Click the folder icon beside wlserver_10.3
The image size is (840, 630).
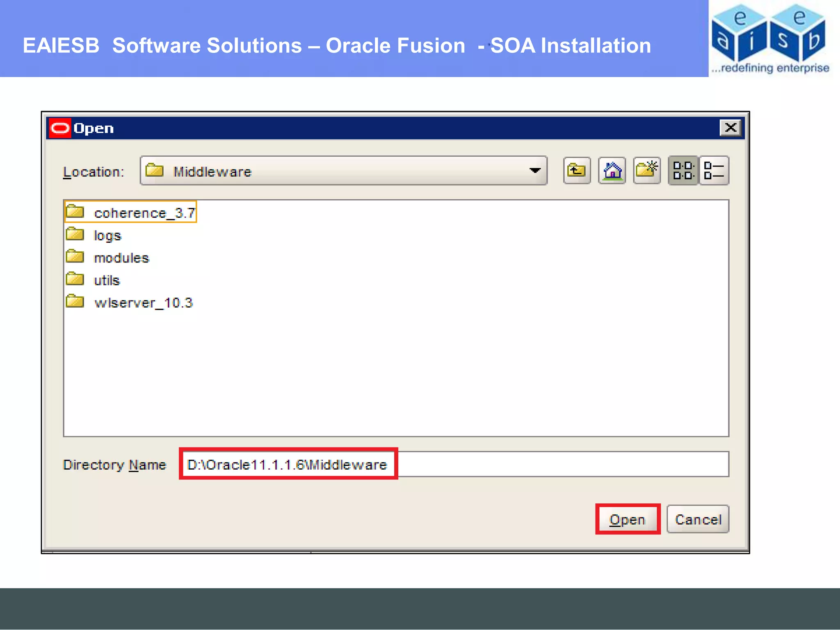click(75, 301)
